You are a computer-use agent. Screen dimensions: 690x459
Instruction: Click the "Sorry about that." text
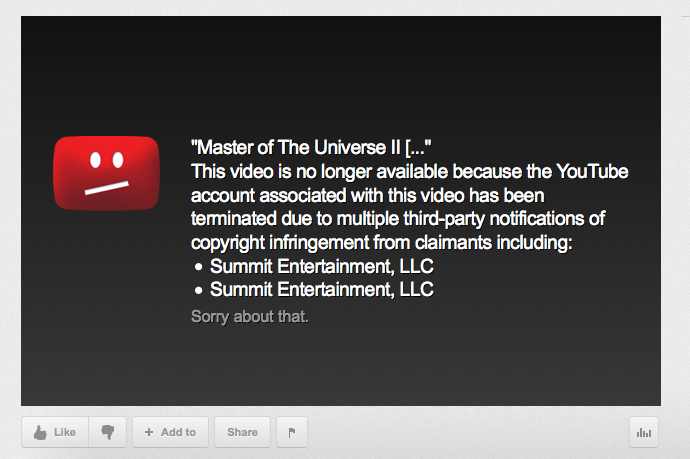point(250,316)
